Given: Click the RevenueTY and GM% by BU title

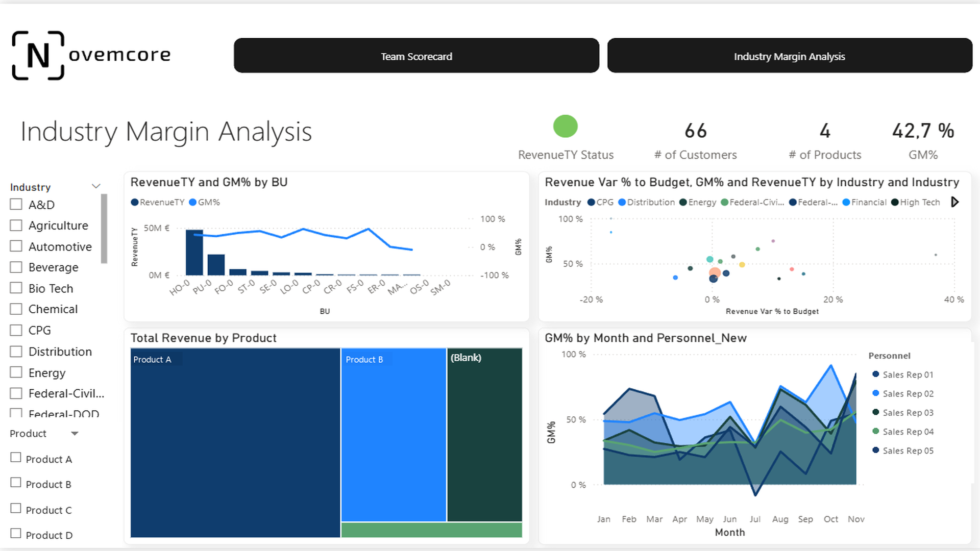Looking at the screenshot, I should coord(209,182).
